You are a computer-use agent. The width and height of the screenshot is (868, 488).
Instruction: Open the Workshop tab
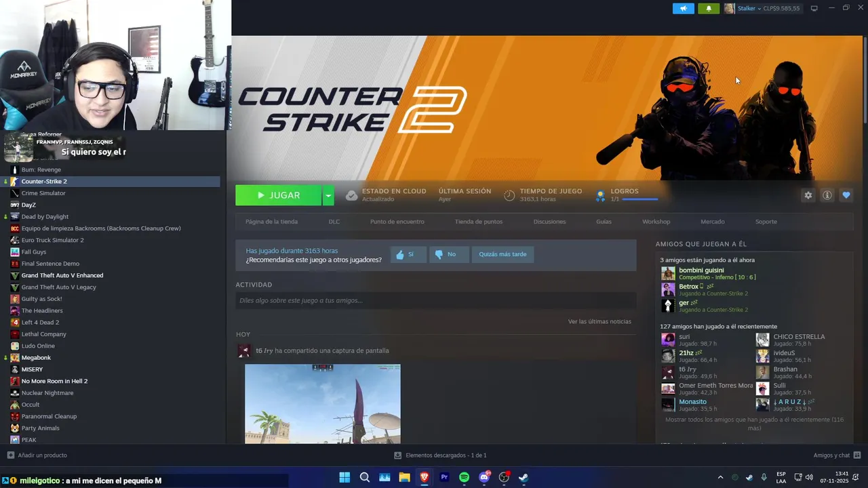tap(656, 222)
